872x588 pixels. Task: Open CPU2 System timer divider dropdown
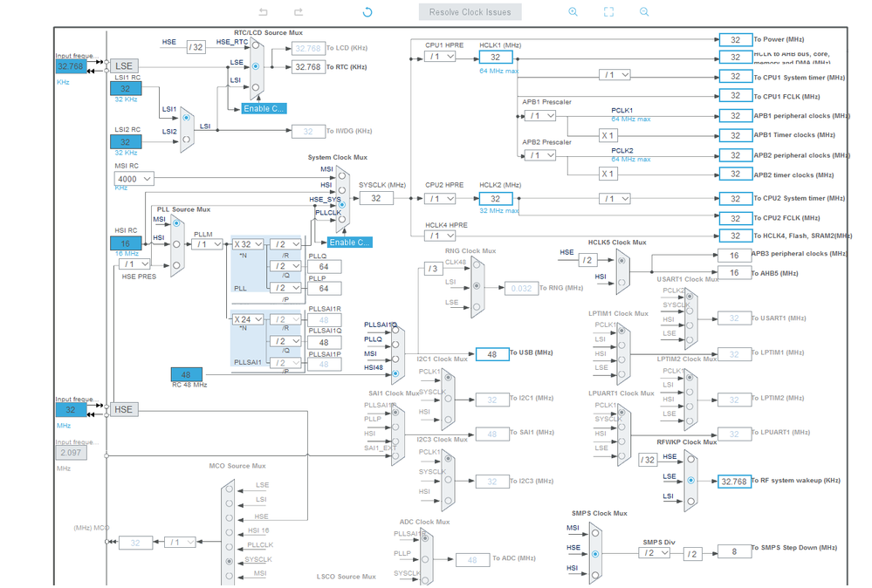tap(615, 198)
